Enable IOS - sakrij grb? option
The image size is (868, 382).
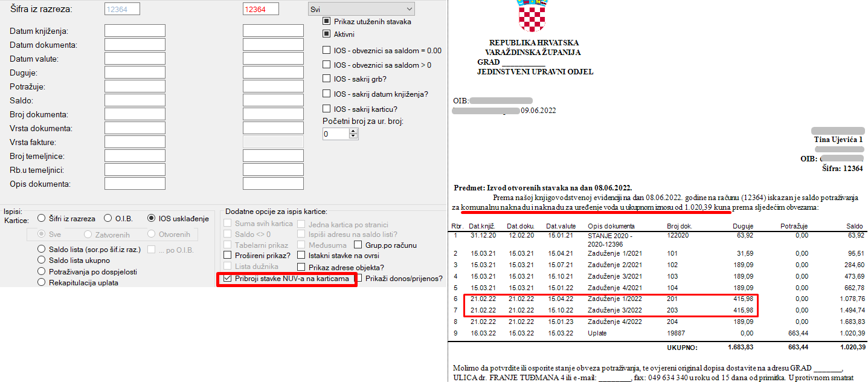[327, 79]
